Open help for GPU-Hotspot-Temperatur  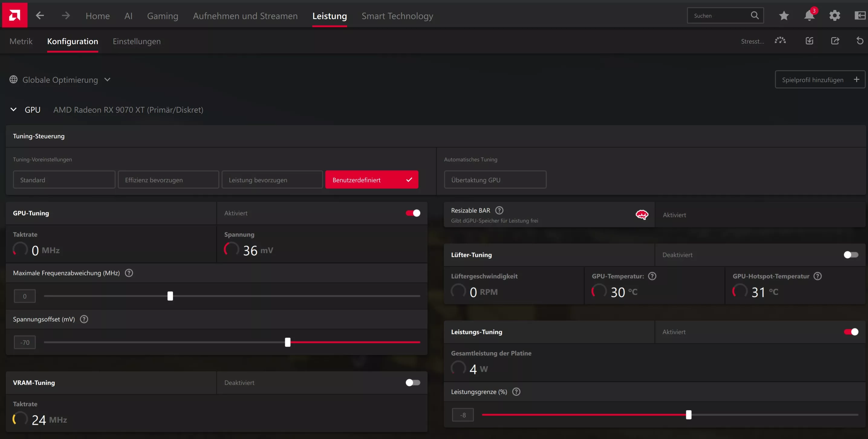coord(818,276)
